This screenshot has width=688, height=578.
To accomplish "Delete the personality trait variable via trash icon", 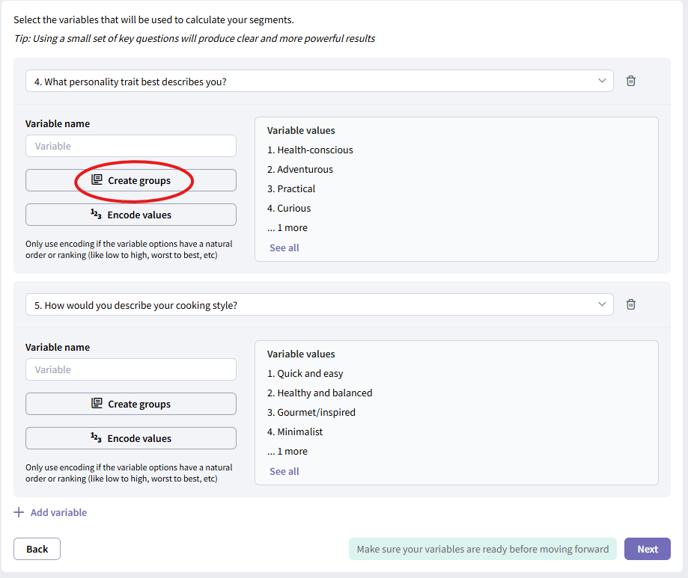I will pos(630,81).
